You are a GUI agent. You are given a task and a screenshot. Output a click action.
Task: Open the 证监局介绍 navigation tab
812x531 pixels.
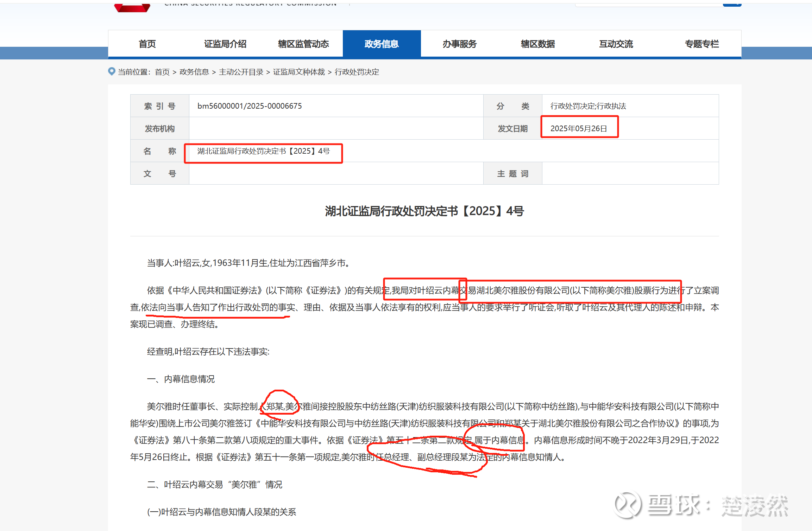(225, 44)
